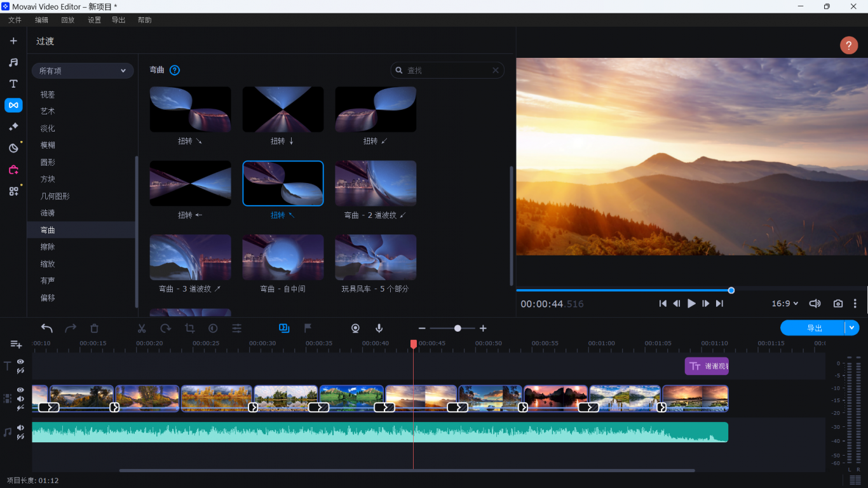Add a marker with flag icon
The width and height of the screenshot is (868, 488).
click(308, 328)
